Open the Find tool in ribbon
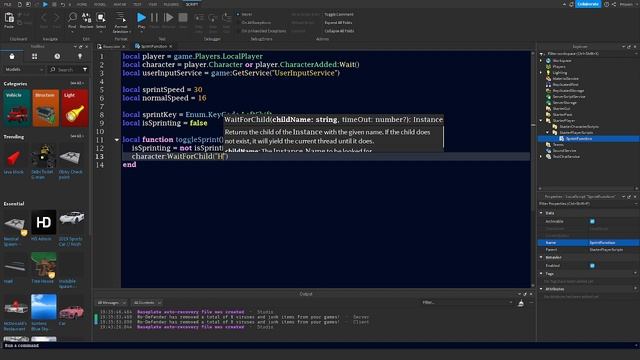This screenshot has height=360, width=640. click(x=72, y=18)
